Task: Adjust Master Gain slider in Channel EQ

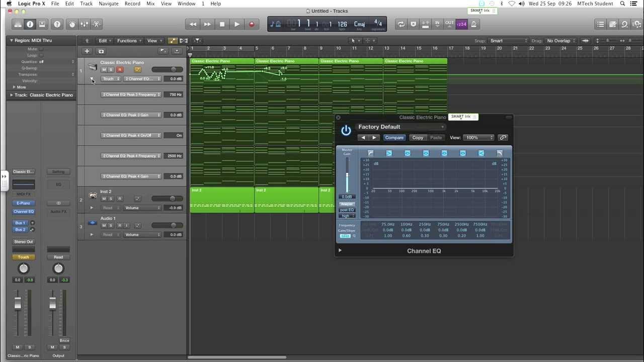Action: [347, 175]
